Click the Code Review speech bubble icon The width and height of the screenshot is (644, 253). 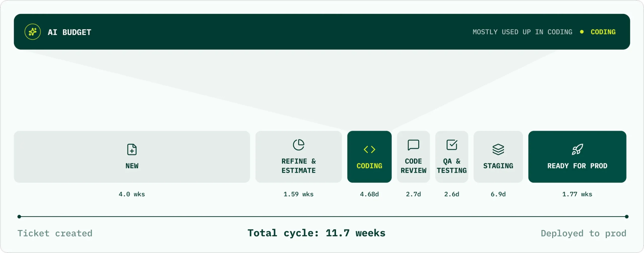[413, 145]
